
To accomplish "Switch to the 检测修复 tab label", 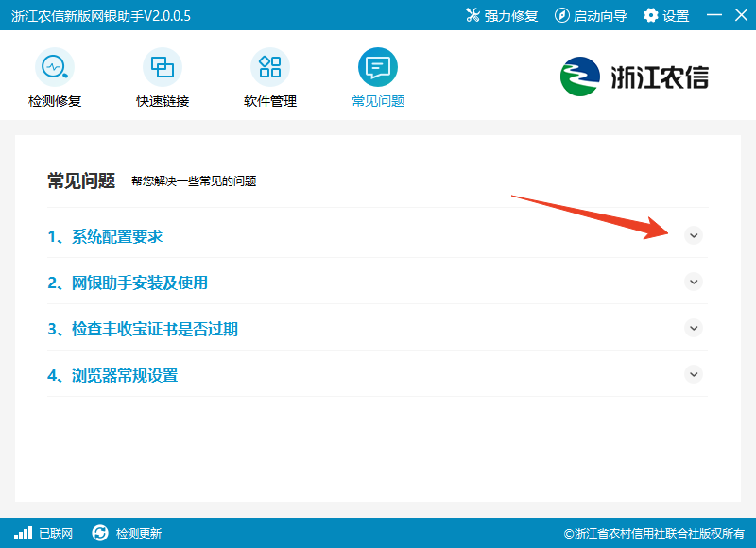I will (x=55, y=101).
